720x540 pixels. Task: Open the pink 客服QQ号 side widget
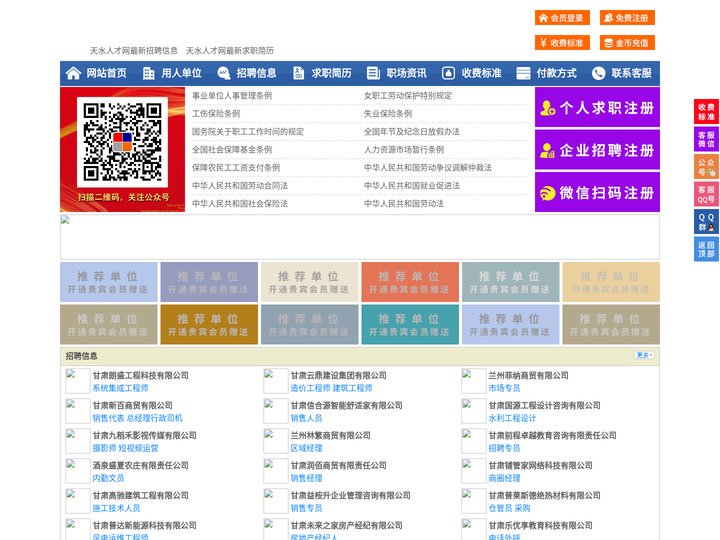click(706, 194)
